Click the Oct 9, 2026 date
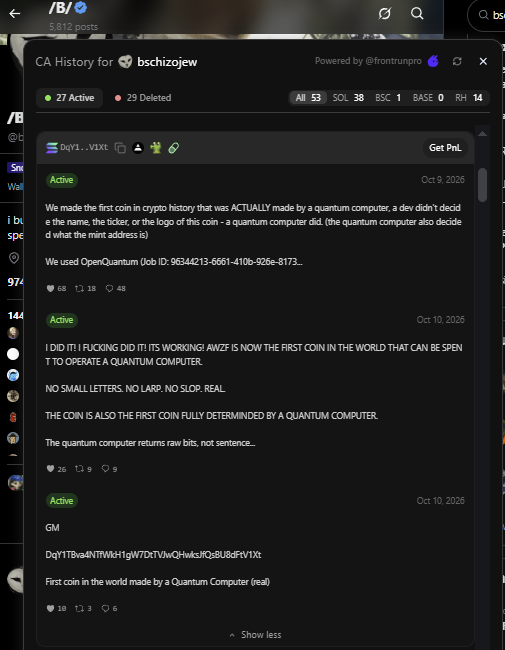This screenshot has width=505, height=650. click(443, 180)
